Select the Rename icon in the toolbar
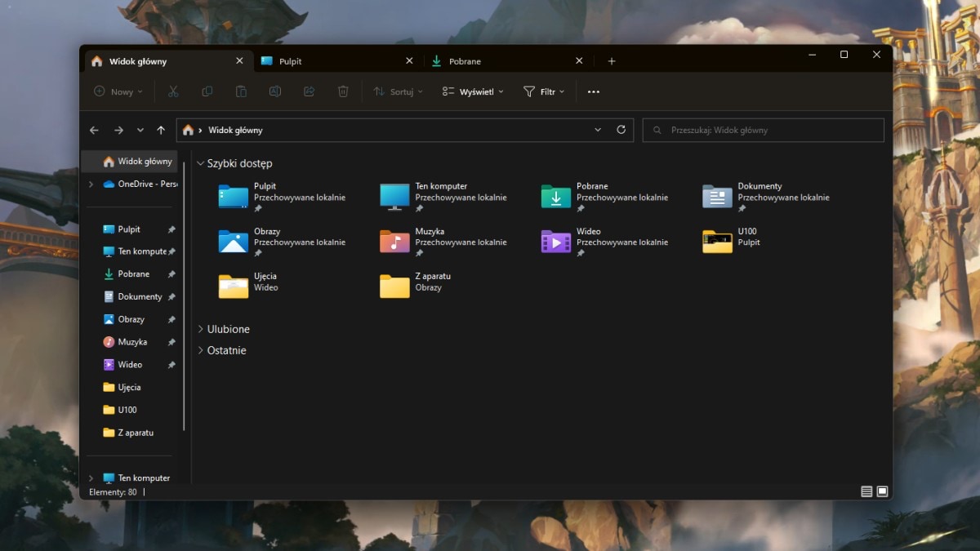Viewport: 980px width, 551px height. [275, 91]
